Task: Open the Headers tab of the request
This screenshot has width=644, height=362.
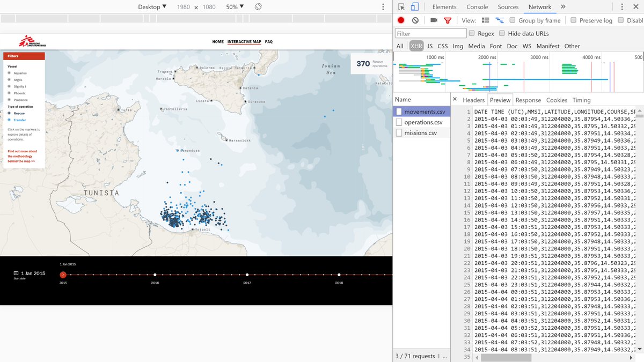Action: (x=473, y=100)
